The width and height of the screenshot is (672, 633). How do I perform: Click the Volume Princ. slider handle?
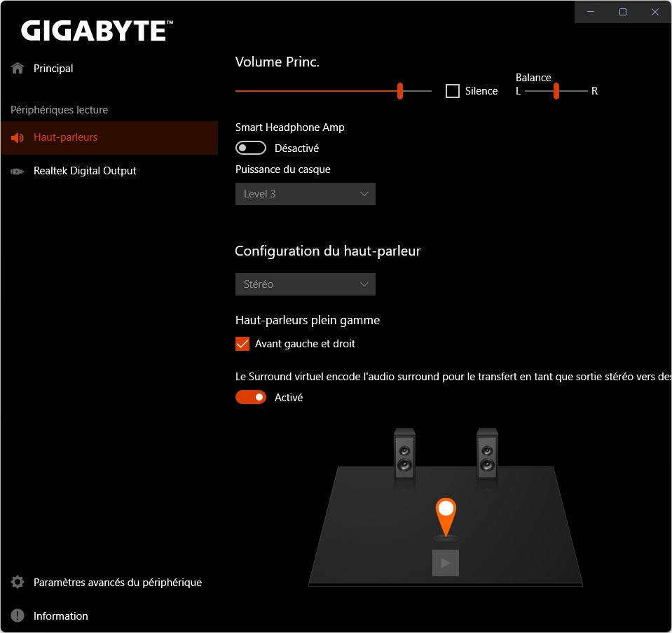tap(400, 91)
